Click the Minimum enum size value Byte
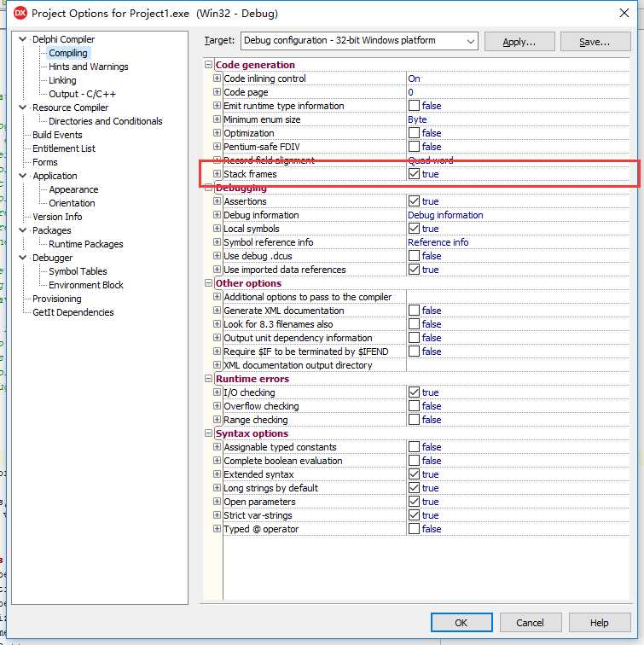 [417, 119]
